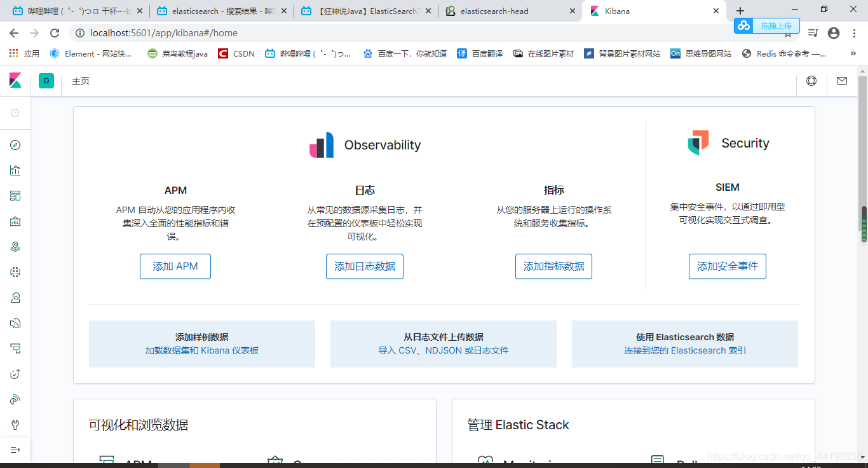868x468 pixels.
Task: Go back in browser history
Action: (x=14, y=33)
